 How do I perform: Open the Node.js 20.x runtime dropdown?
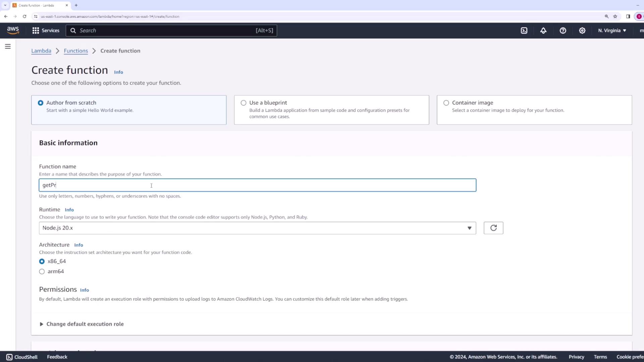(x=257, y=228)
